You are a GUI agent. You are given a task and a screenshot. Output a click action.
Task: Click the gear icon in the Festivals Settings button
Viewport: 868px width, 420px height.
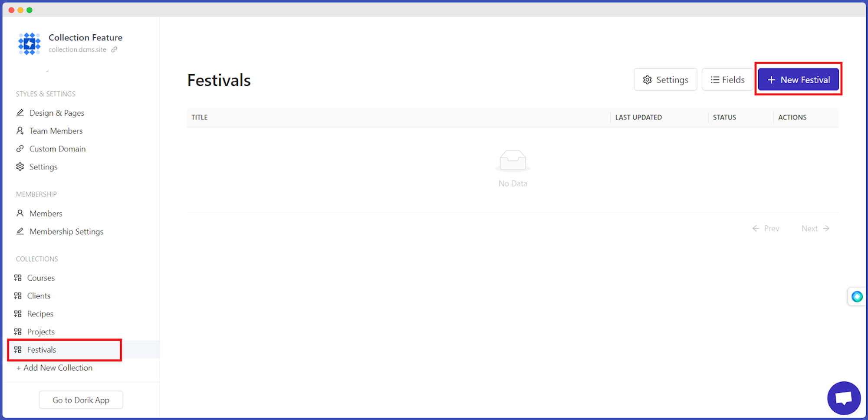[647, 80]
